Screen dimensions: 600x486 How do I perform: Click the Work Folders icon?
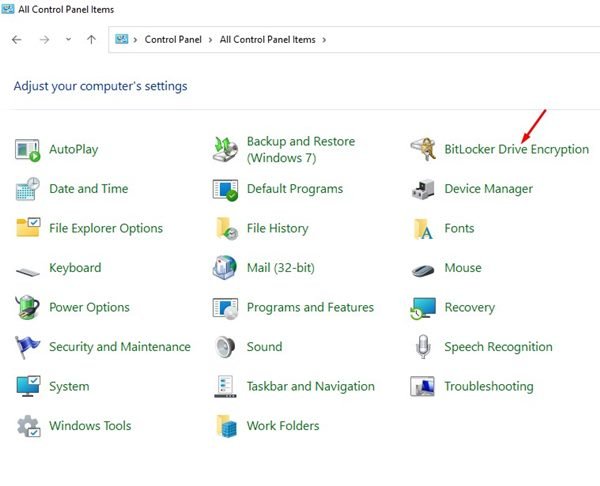[227, 426]
